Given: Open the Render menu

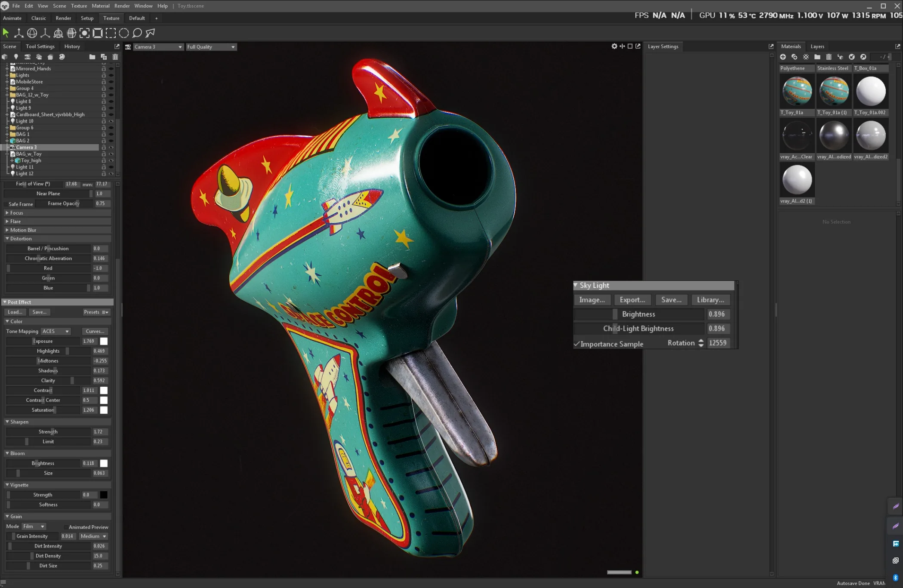Looking at the screenshot, I should [x=122, y=6].
